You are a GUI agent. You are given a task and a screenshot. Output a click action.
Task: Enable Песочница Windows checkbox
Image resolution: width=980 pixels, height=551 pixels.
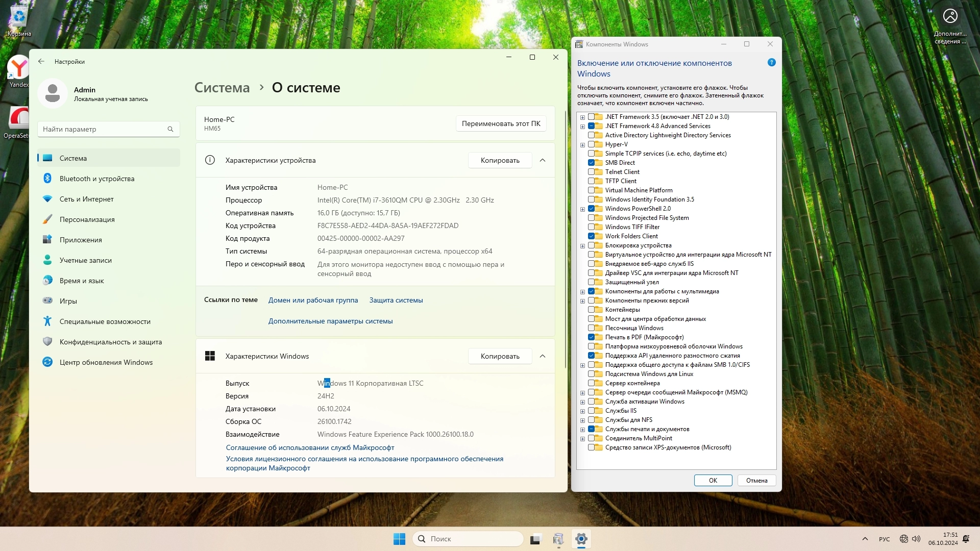[x=591, y=328]
